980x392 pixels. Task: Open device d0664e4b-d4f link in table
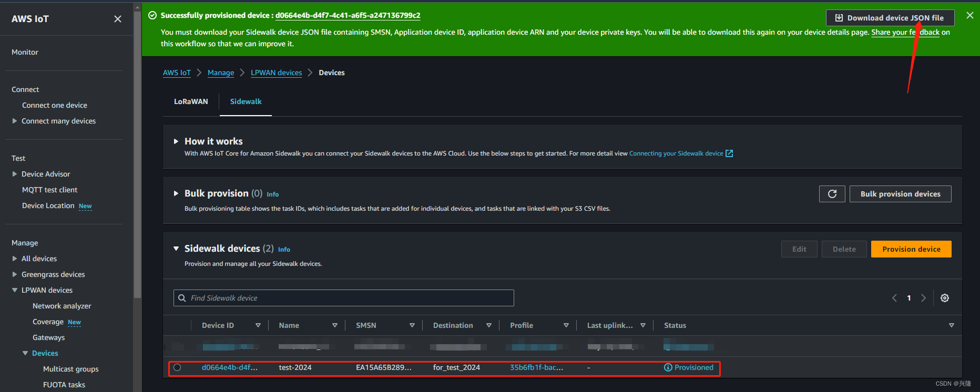coord(230,367)
